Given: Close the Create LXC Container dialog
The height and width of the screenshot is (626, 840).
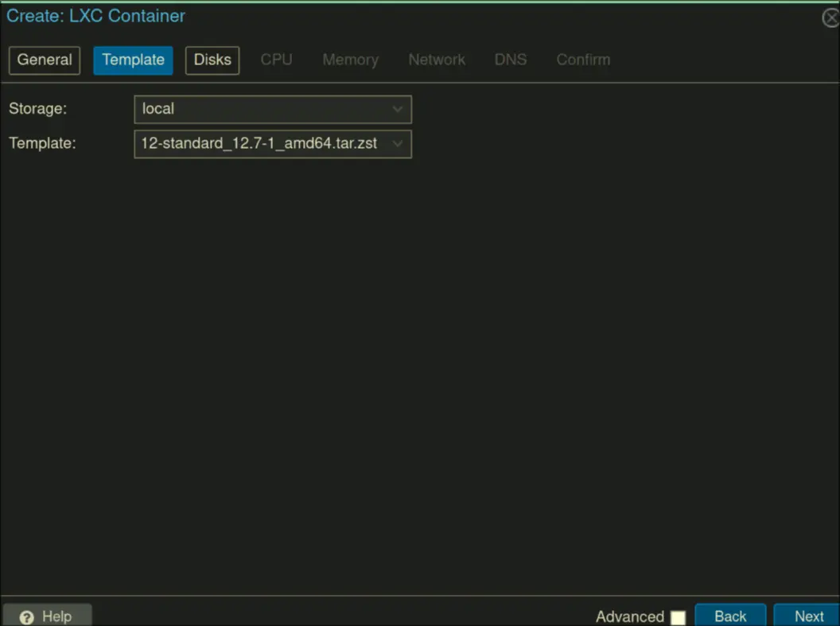Looking at the screenshot, I should click(x=830, y=17).
